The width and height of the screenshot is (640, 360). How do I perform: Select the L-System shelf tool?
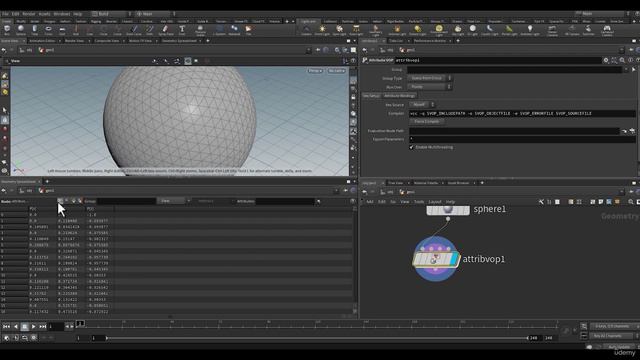tap(220, 30)
